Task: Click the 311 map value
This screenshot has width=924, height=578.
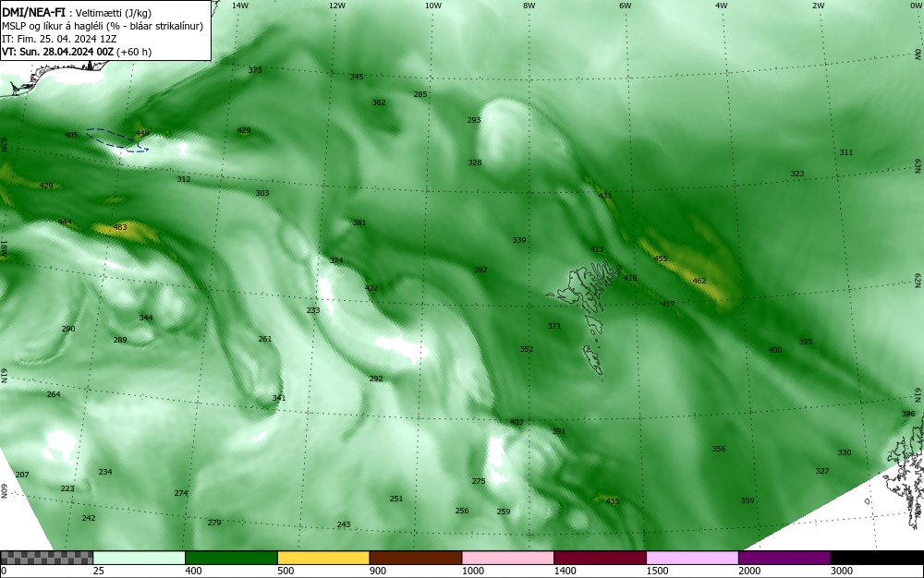Action: pos(845,152)
